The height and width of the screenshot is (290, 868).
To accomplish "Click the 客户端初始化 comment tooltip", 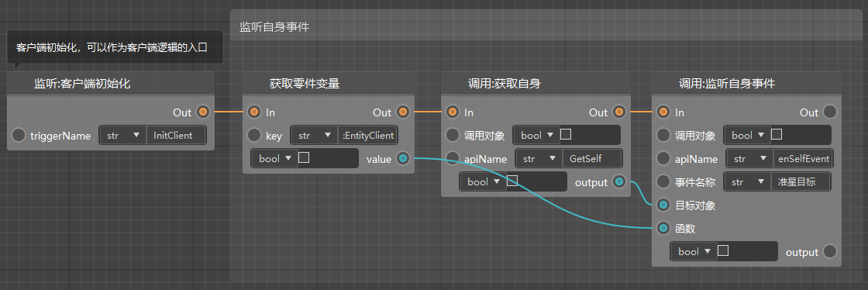I will pyautogui.click(x=115, y=47).
